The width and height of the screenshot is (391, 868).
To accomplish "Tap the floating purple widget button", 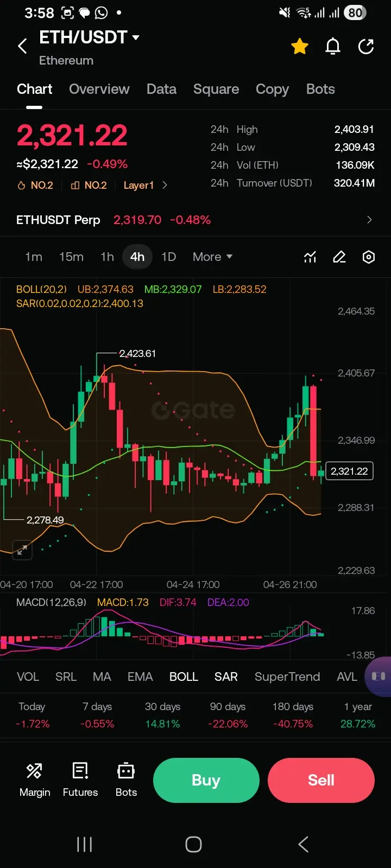I will click(x=379, y=676).
